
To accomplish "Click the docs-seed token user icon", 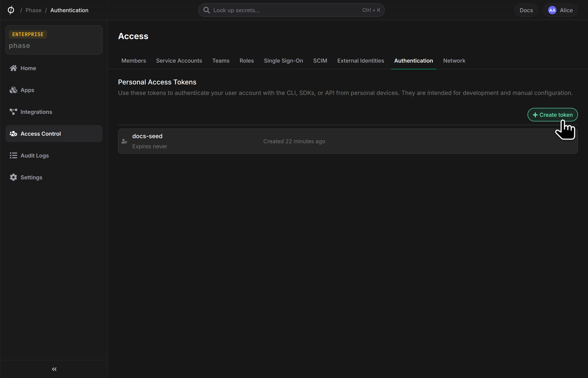I will click(x=124, y=141).
